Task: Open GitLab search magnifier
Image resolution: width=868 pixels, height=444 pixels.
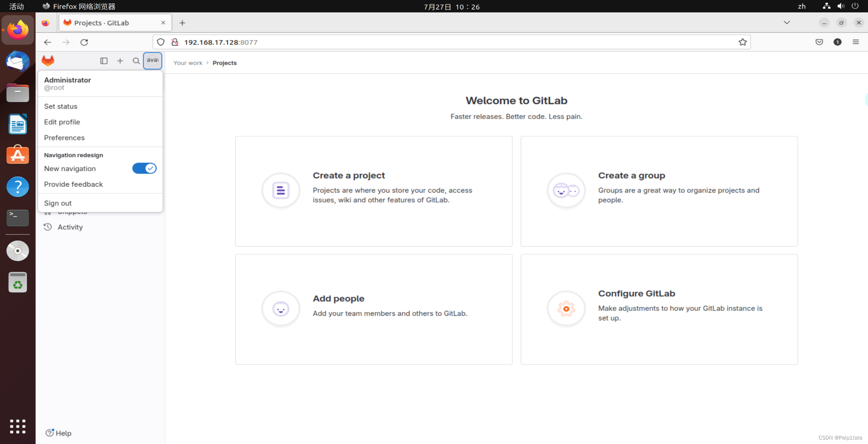Action: point(136,61)
